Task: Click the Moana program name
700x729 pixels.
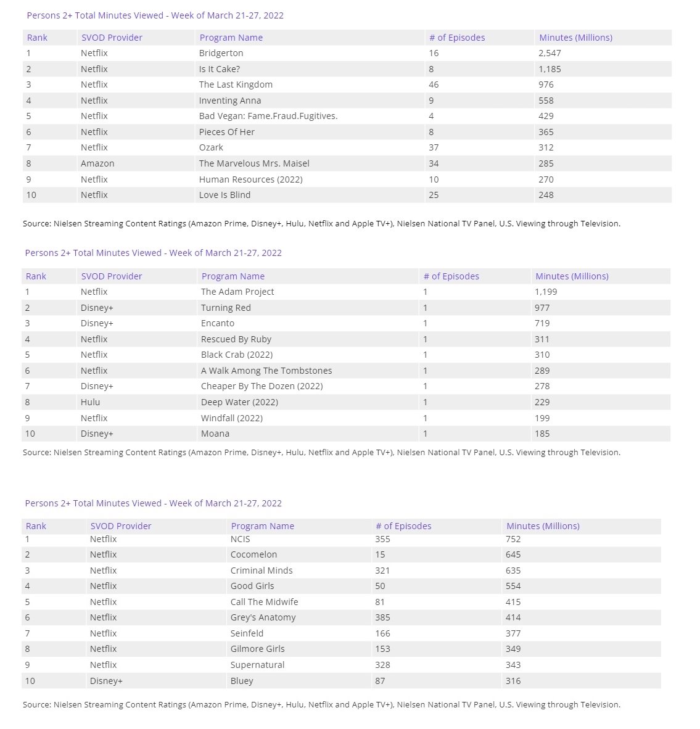Action: pyautogui.click(x=215, y=434)
